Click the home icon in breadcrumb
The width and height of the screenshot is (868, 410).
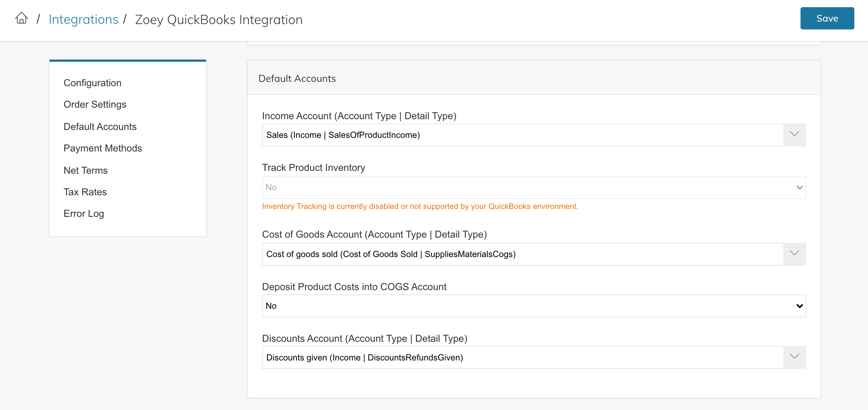[22, 18]
